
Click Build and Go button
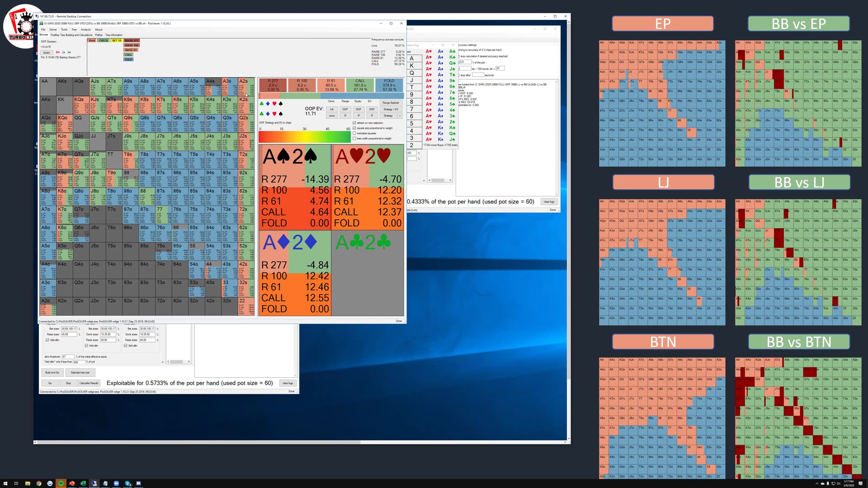52,372
